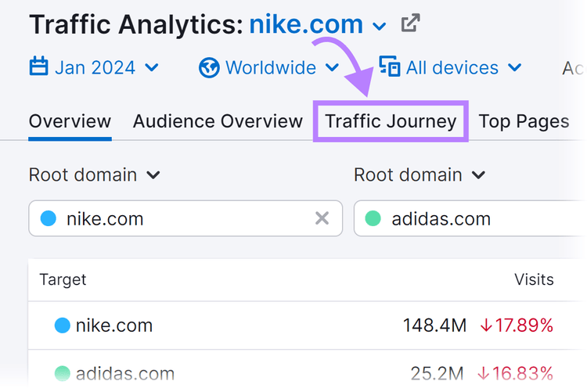Click blue dot beside nike.com table row
The height and width of the screenshot is (392, 587).
click(63, 325)
